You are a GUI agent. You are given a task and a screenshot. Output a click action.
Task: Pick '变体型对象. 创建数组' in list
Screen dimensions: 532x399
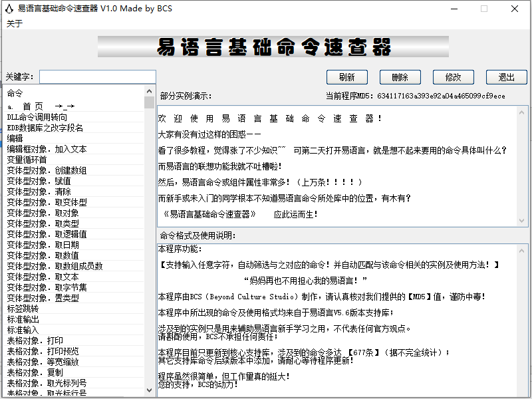point(47,170)
